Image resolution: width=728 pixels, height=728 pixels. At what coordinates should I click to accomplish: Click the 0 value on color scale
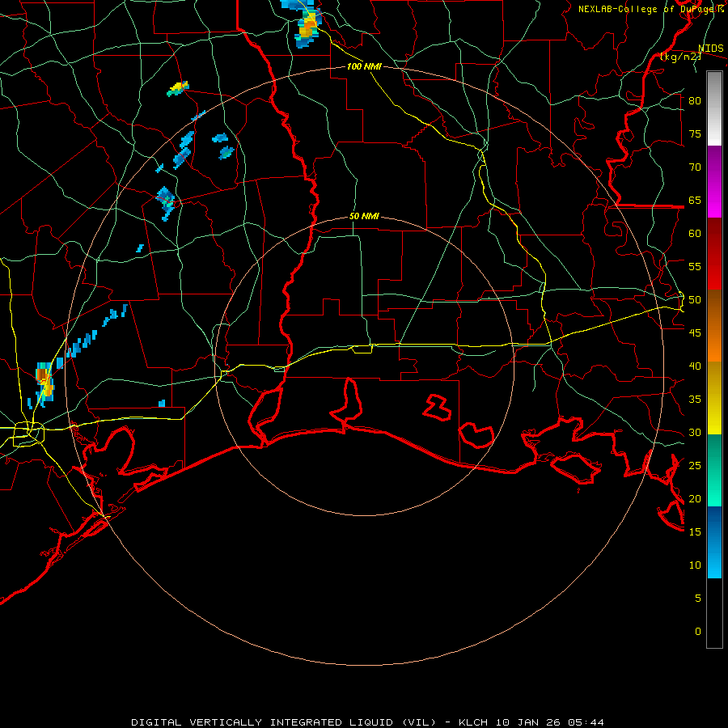click(698, 632)
